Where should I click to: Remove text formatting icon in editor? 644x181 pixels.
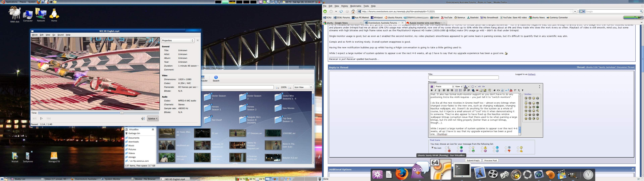point(432,86)
